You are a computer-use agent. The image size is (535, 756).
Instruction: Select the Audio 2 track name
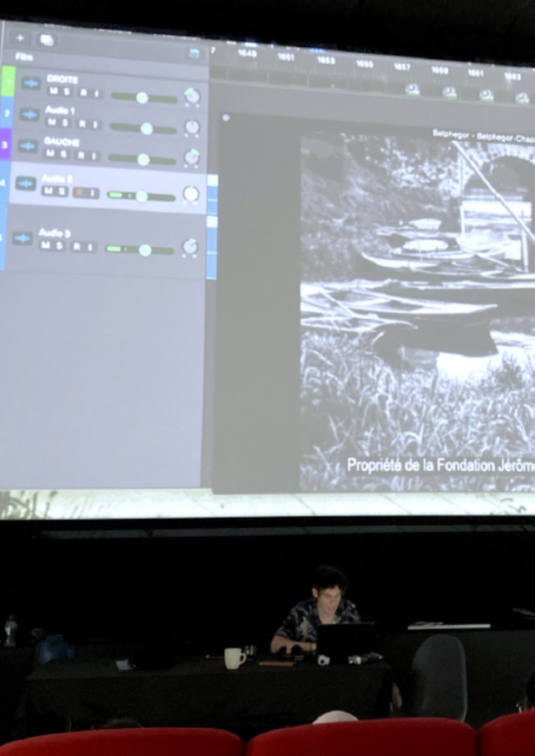click(x=57, y=179)
